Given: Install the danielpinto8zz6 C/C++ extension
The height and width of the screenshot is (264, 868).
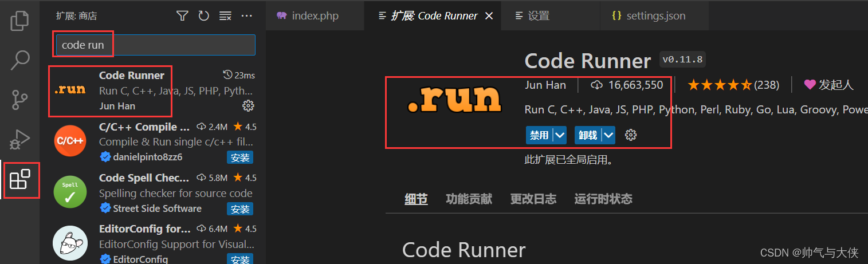Looking at the screenshot, I should [x=240, y=157].
